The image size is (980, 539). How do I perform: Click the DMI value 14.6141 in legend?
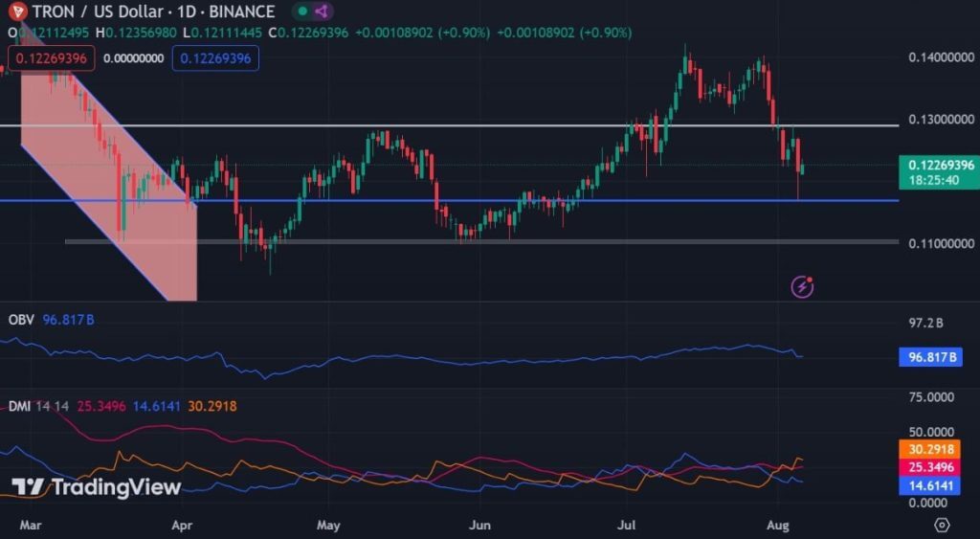coord(157,407)
